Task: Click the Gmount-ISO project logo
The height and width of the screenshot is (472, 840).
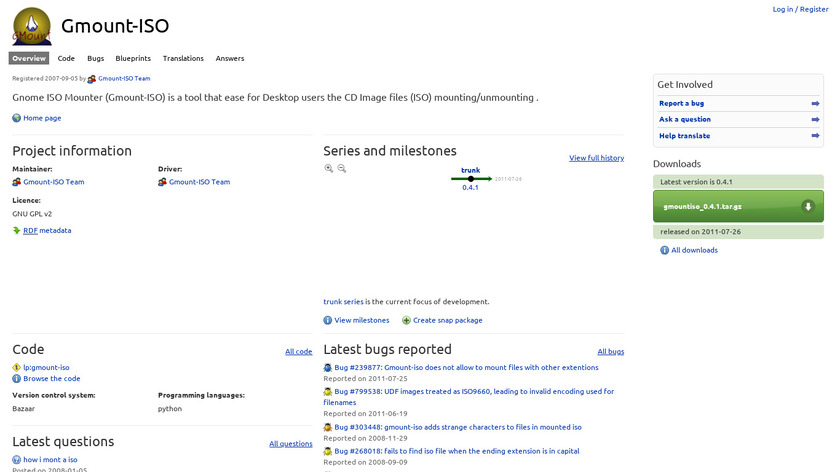Action: [32, 26]
